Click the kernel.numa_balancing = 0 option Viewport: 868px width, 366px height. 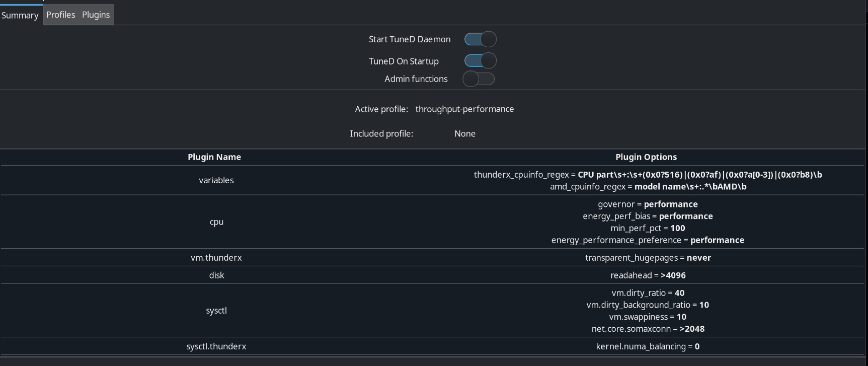pos(648,346)
